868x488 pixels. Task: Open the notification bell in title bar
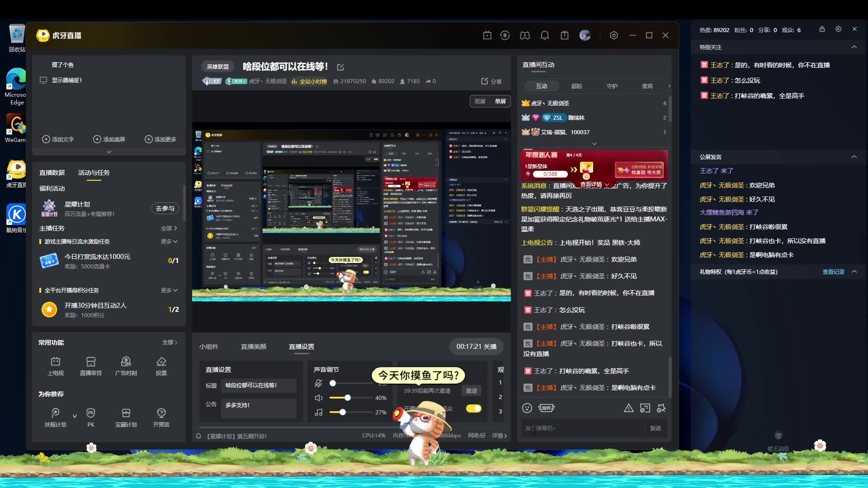[x=545, y=35]
